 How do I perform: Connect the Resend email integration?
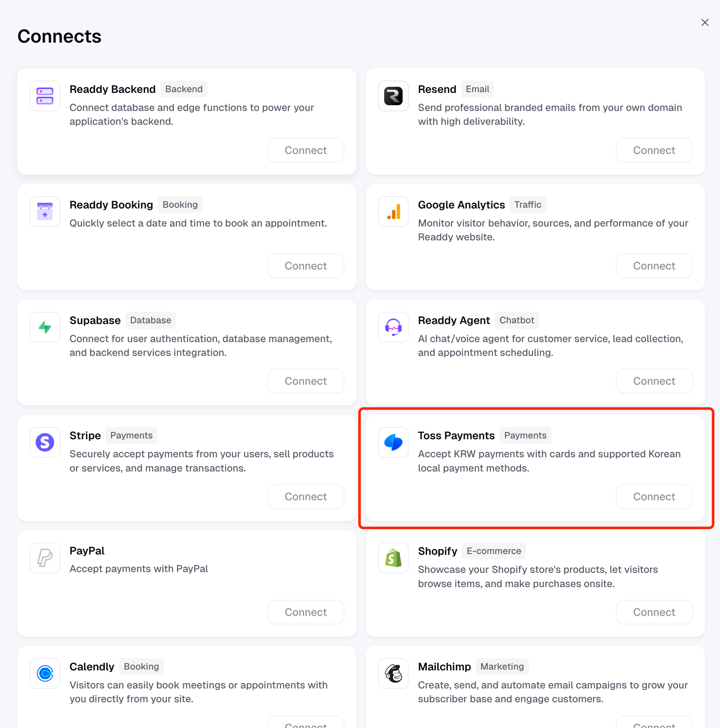(x=654, y=150)
